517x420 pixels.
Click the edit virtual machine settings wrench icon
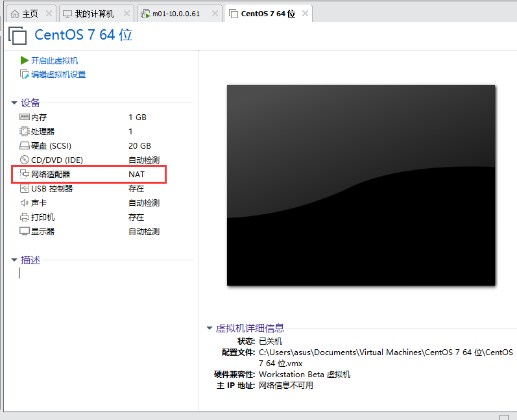click(25, 75)
